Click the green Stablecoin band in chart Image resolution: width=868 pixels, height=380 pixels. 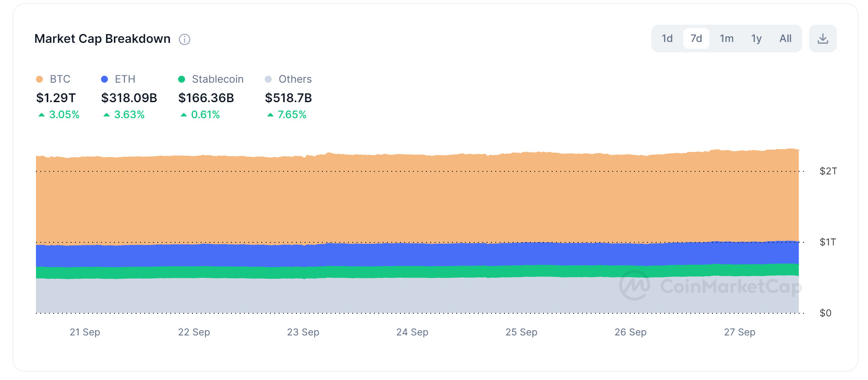pyautogui.click(x=417, y=272)
